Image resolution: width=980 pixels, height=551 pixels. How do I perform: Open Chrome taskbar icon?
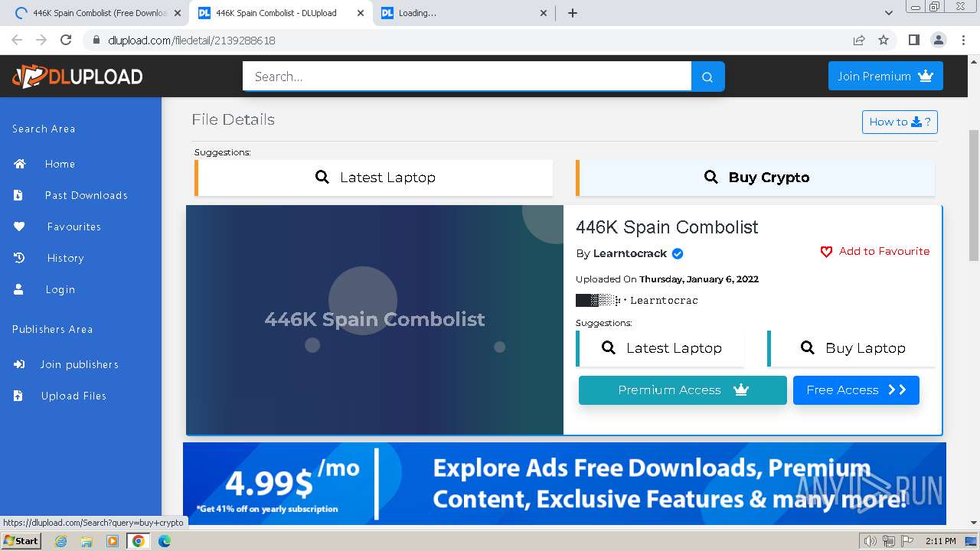click(139, 541)
